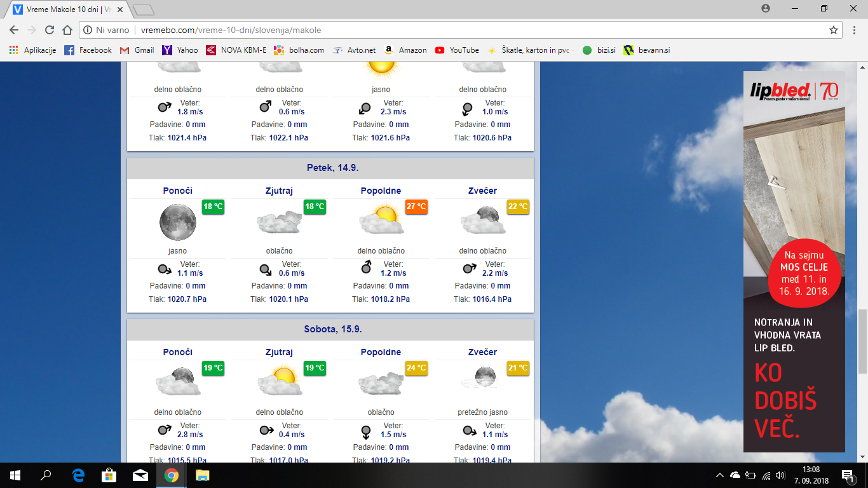
Task: Open File Explorer from the taskbar
Action: point(202,475)
